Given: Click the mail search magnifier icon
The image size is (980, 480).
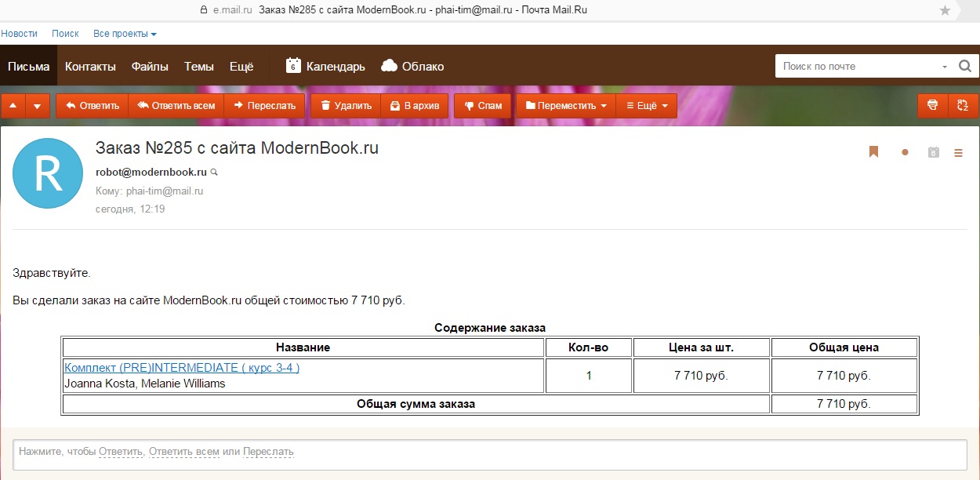Looking at the screenshot, I should click(965, 67).
